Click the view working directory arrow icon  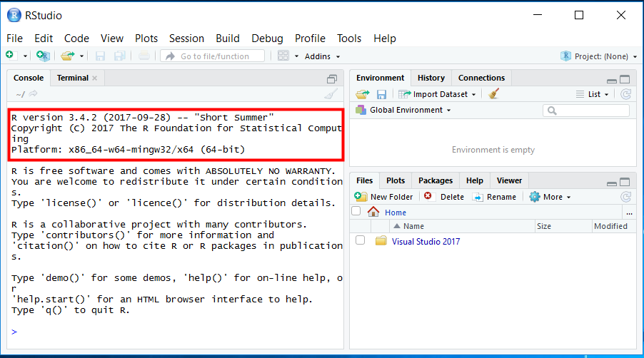coord(34,94)
